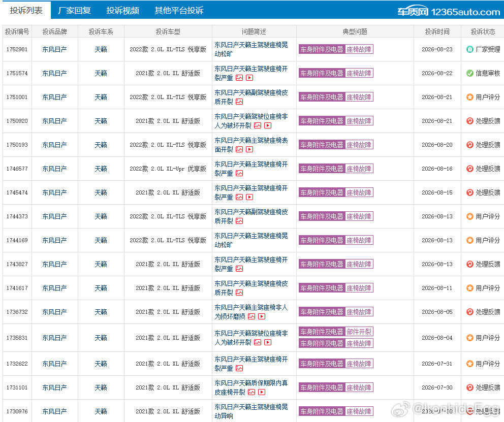
Task: Select model 2022款 2.0L XL-Upr 优享版
Action: tap(168, 169)
